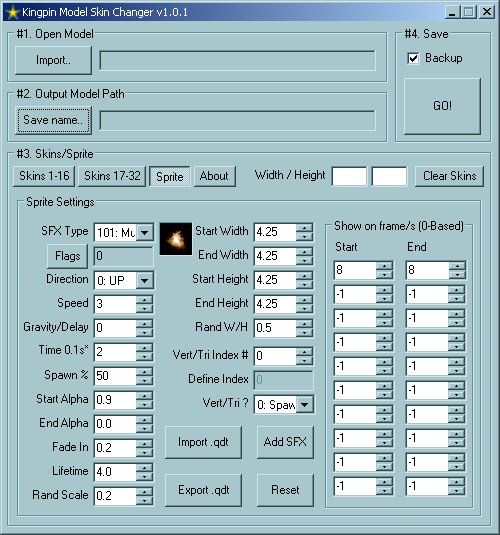Viewport: 500px width, 535px height.
Task: Toggle the Backup checkbox
Action: (413, 58)
